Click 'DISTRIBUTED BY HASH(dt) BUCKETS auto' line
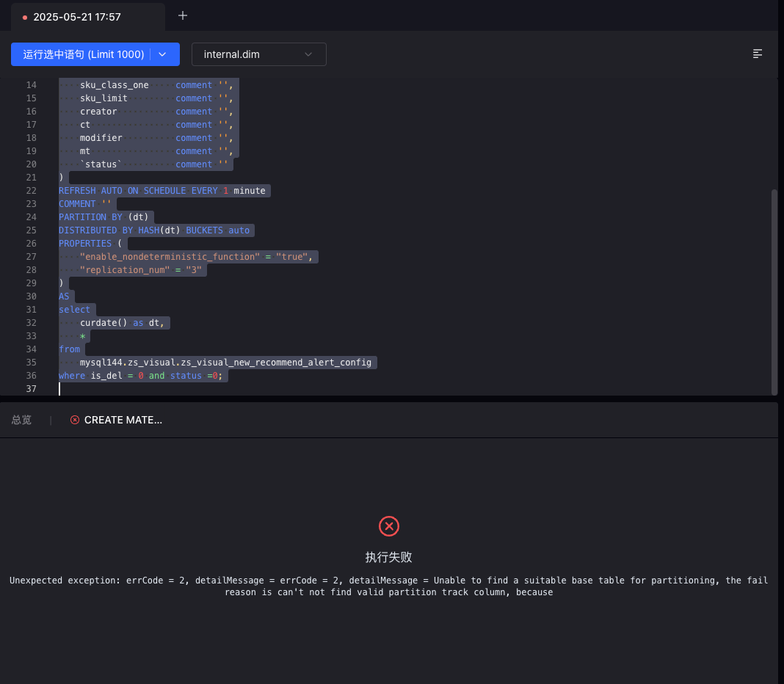The height and width of the screenshot is (684, 784). pos(154,230)
